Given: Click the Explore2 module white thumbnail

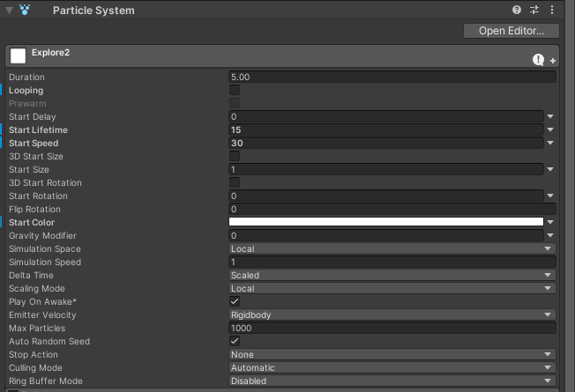Looking at the screenshot, I should coord(18,55).
